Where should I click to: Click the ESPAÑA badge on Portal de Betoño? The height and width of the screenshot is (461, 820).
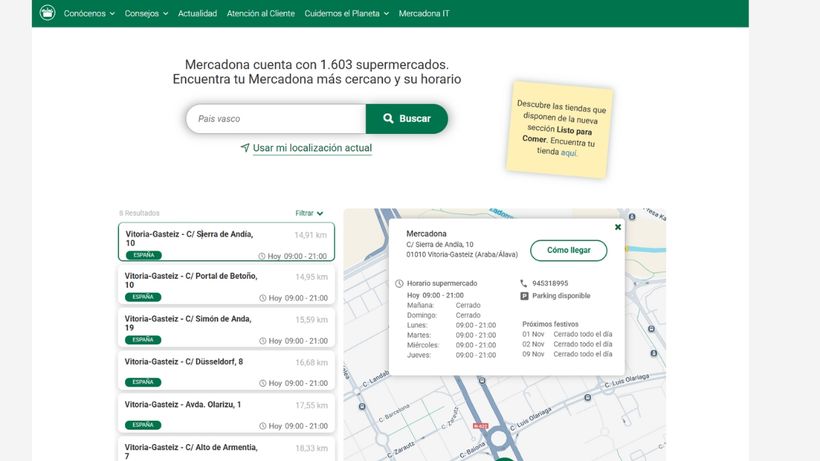coord(143,297)
